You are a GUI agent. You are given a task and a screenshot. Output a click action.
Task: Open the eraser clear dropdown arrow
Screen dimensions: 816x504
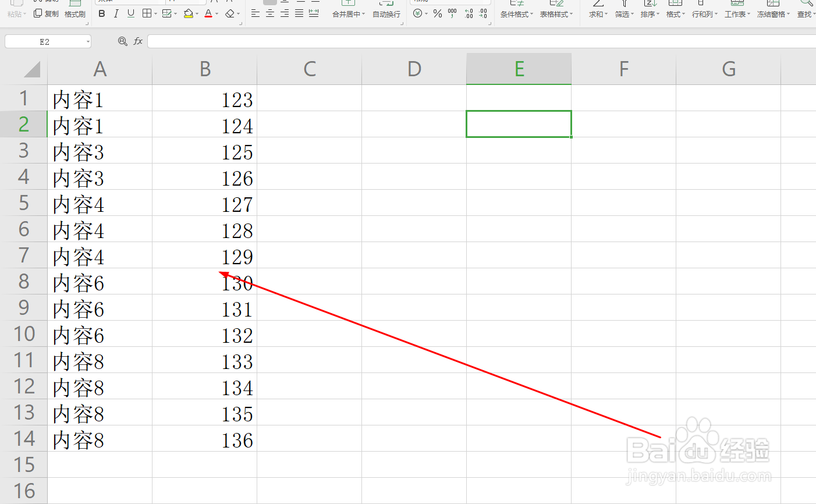coord(238,14)
